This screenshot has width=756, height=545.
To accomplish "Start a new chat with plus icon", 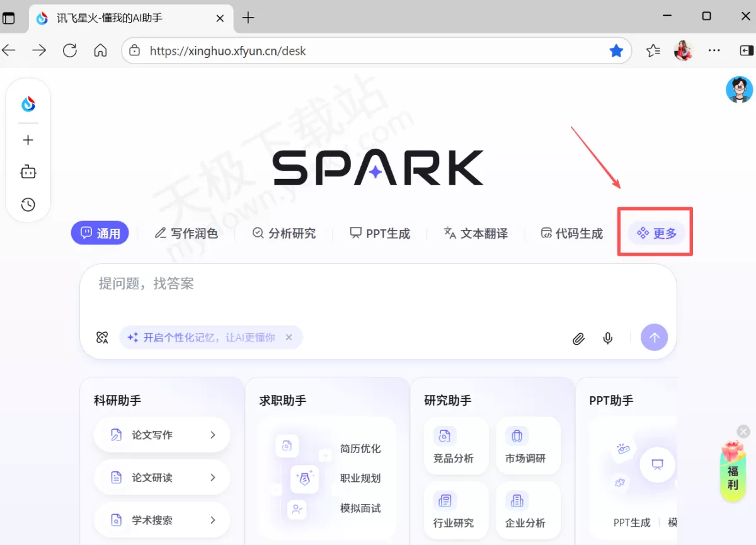I will click(x=28, y=140).
